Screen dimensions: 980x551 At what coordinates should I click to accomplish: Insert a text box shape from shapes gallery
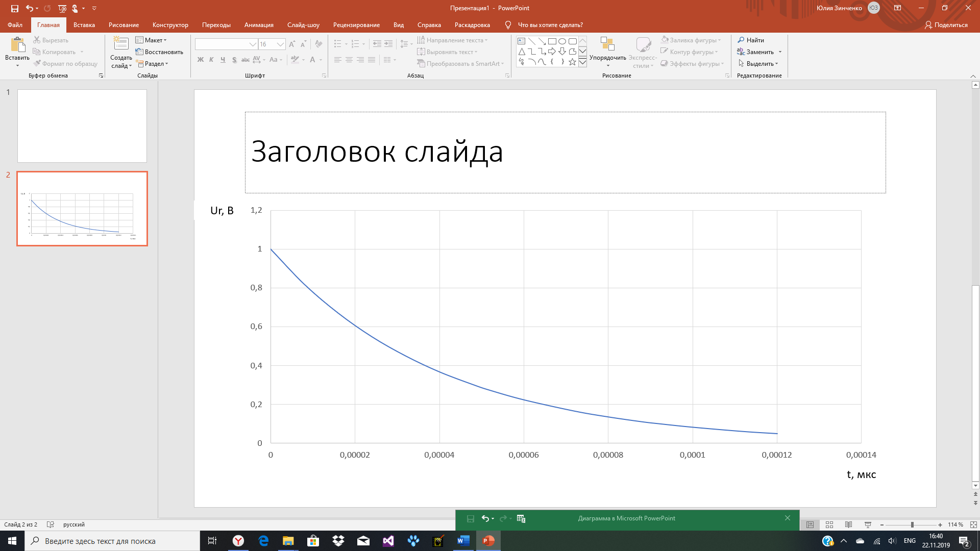point(521,41)
